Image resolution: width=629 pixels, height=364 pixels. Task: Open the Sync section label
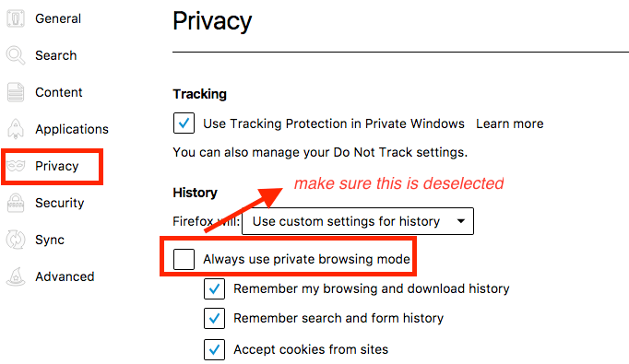click(x=50, y=240)
